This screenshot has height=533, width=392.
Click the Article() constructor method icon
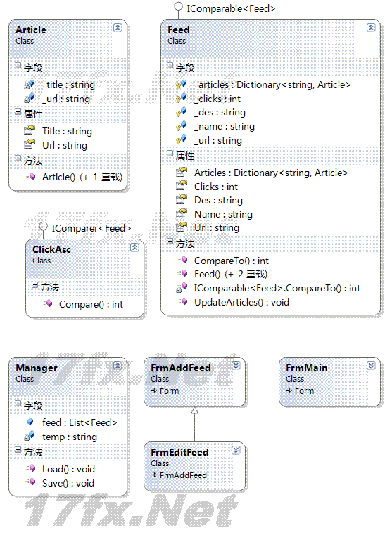pyautogui.click(x=30, y=177)
